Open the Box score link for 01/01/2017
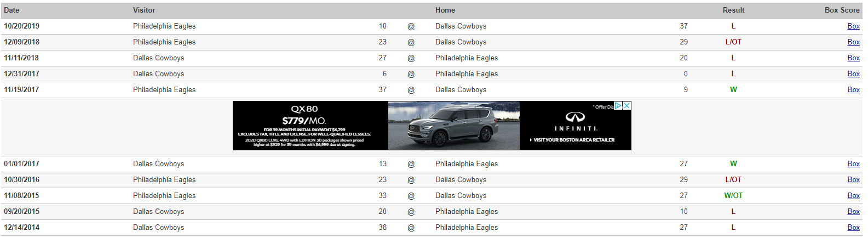 pyautogui.click(x=853, y=163)
